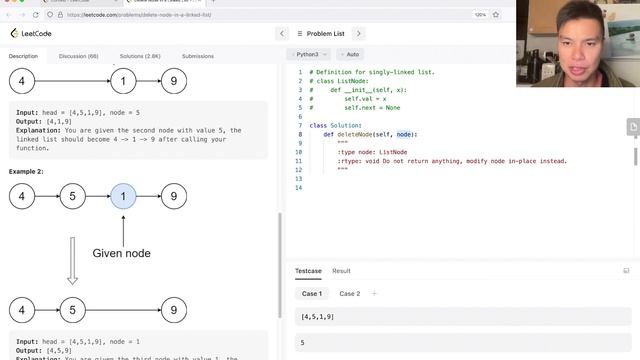
Task: Click the 'Example 2:' heading
Action: tap(26, 171)
